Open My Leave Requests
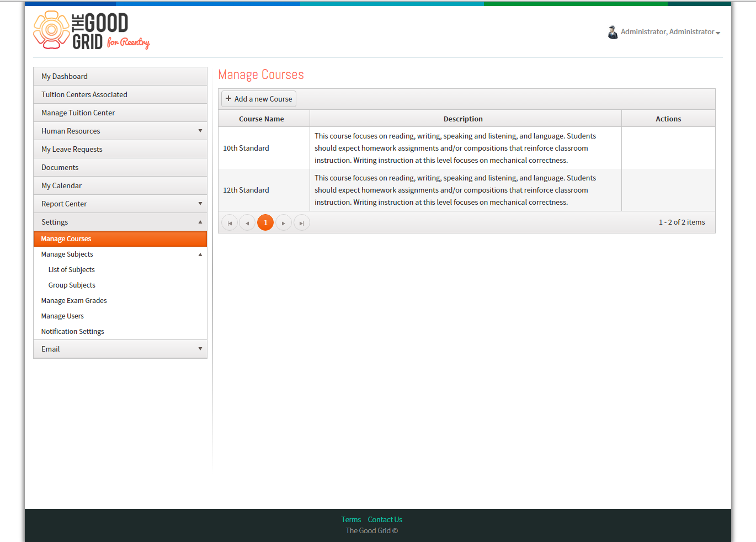This screenshot has width=756, height=542. (120, 149)
